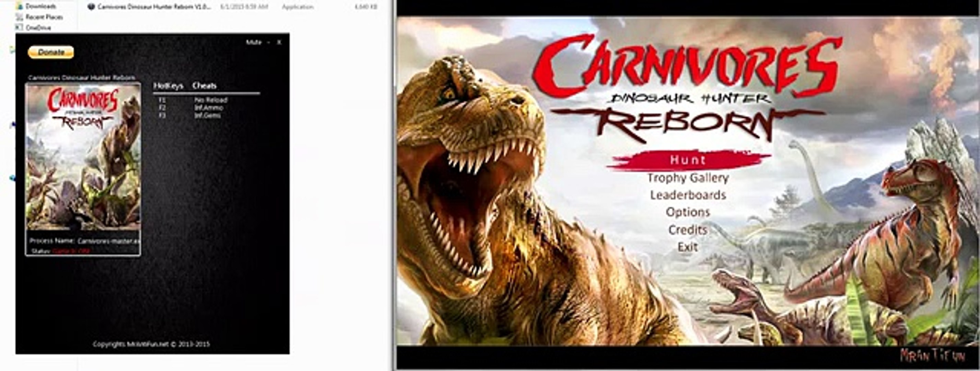Click the Inf.Gems cheat label
Screen dimensions: 980x371
point(207,115)
